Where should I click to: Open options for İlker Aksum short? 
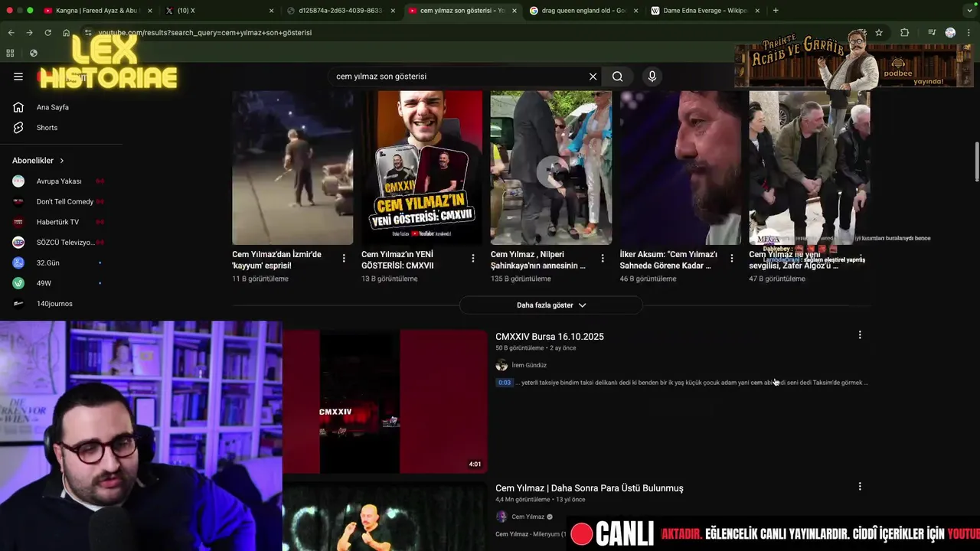(732, 259)
